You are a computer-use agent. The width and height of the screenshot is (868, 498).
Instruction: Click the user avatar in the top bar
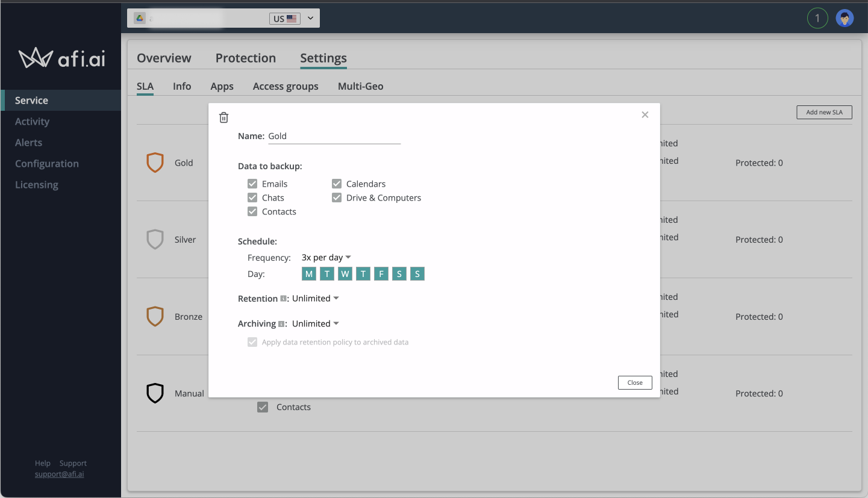click(x=845, y=17)
